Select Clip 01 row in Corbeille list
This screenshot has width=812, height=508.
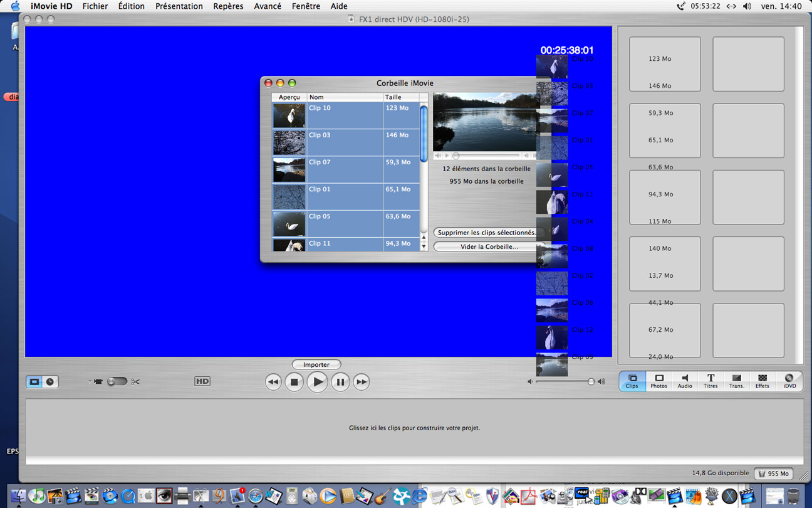point(346,196)
